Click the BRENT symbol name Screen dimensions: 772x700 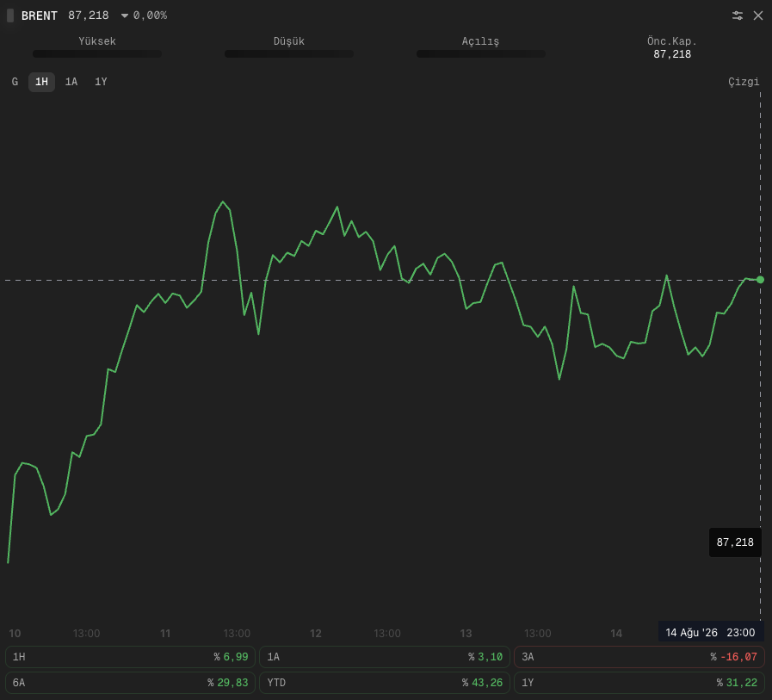coord(40,15)
